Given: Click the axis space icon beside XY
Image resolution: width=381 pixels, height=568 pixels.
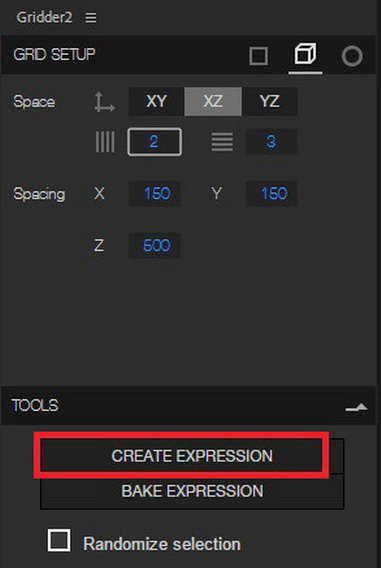Looking at the screenshot, I should click(104, 102).
